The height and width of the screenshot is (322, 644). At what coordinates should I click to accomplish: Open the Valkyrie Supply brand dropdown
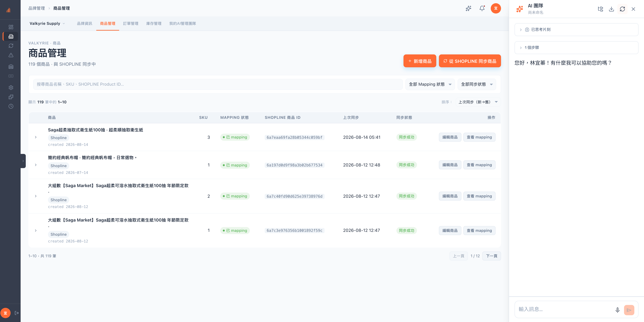(47, 24)
